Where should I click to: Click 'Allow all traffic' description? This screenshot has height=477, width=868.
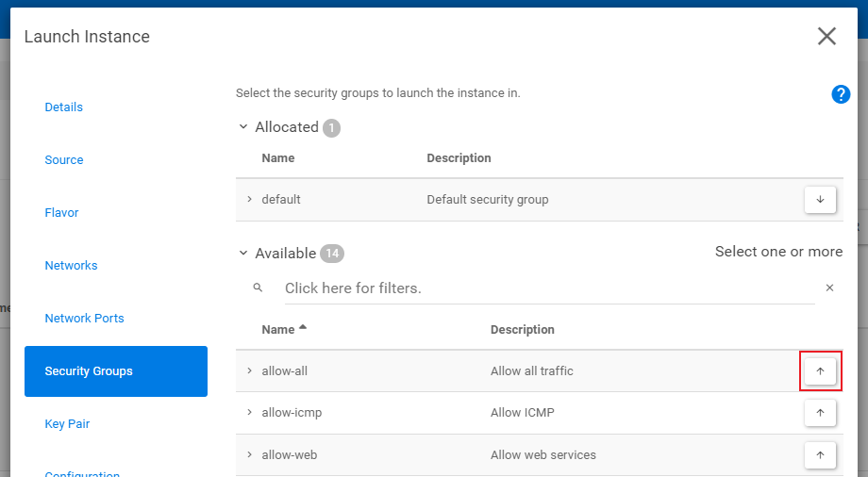[x=531, y=370]
